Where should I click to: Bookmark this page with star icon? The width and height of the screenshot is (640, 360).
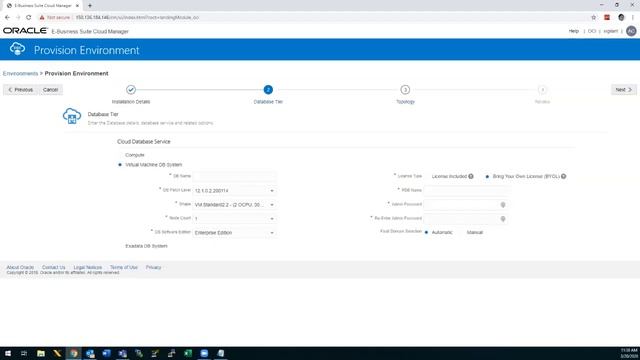(x=593, y=18)
